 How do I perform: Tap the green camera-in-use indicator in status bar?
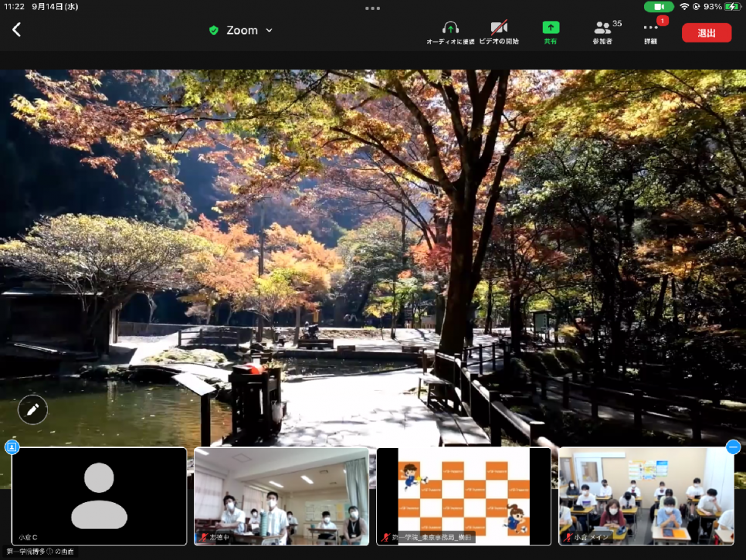coord(658,7)
